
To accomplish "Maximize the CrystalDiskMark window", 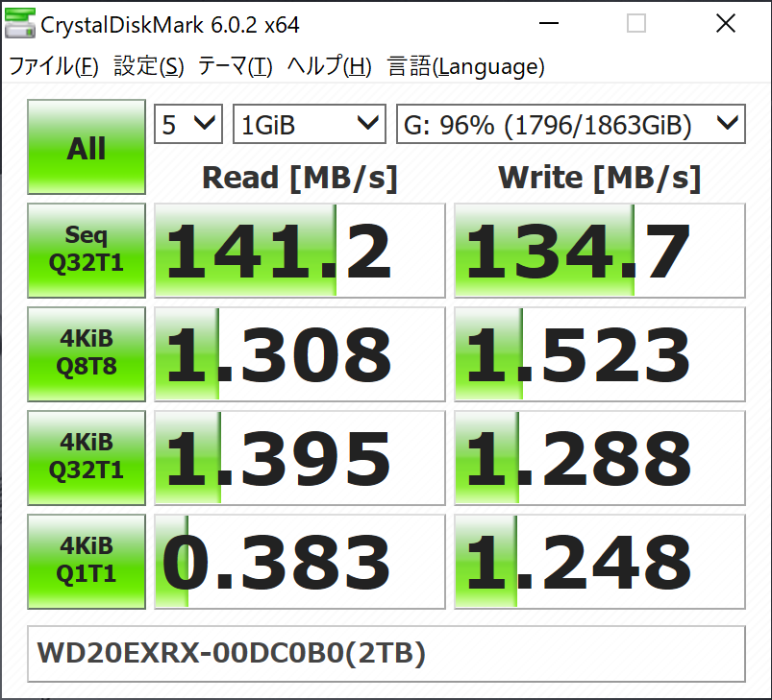I will tap(636, 24).
